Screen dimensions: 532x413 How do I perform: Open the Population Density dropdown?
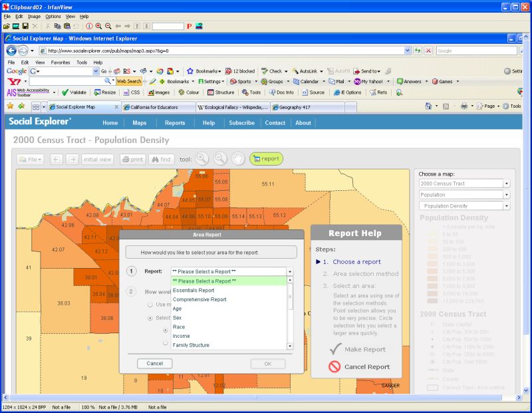(x=507, y=206)
